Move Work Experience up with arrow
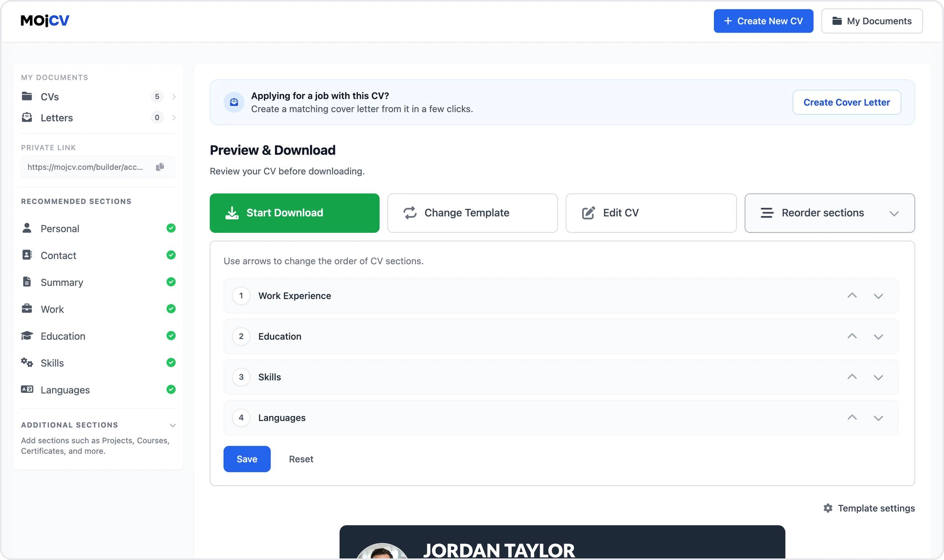 tap(852, 295)
